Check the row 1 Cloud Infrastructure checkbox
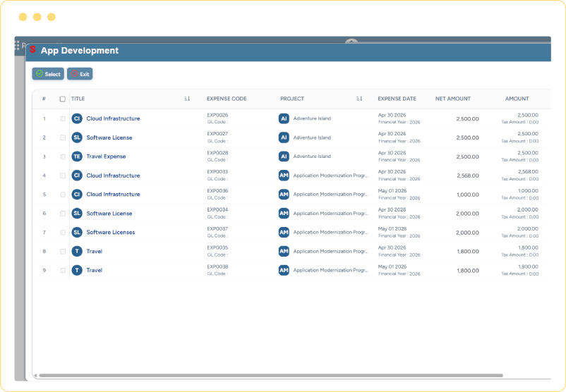566x392 pixels. click(63, 118)
